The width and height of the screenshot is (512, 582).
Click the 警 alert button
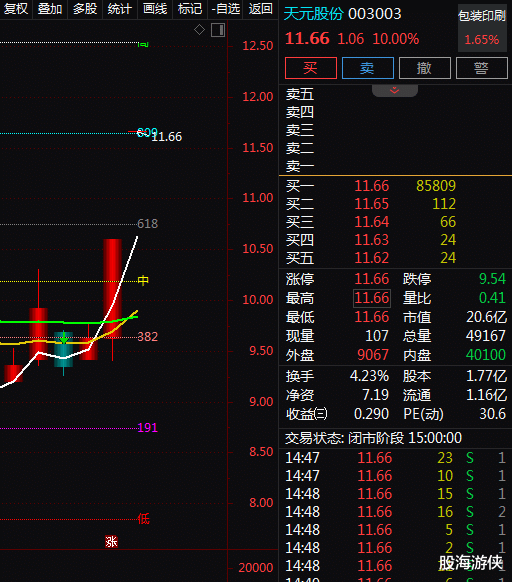(x=482, y=68)
